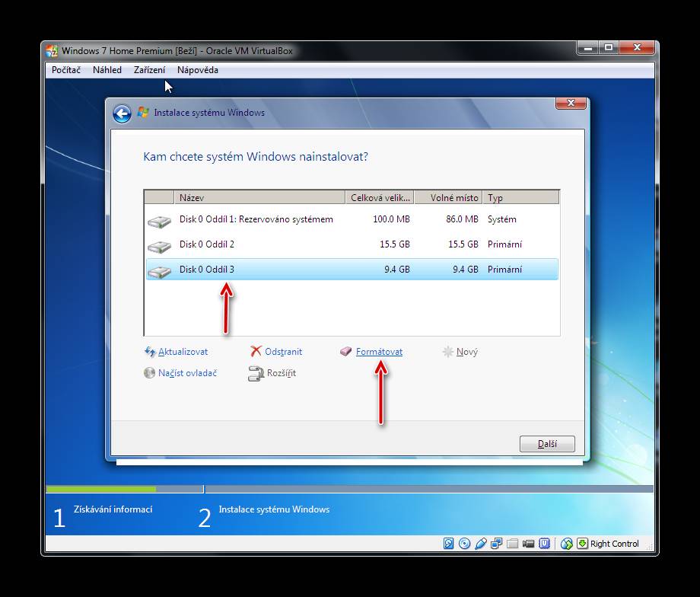Click step 2 Instalace systému Windows label

(274, 509)
